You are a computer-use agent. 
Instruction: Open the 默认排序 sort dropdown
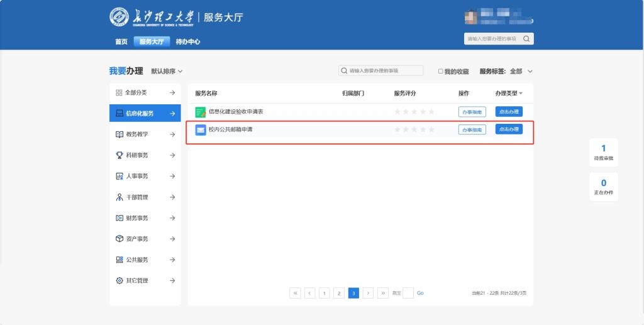pyautogui.click(x=167, y=72)
